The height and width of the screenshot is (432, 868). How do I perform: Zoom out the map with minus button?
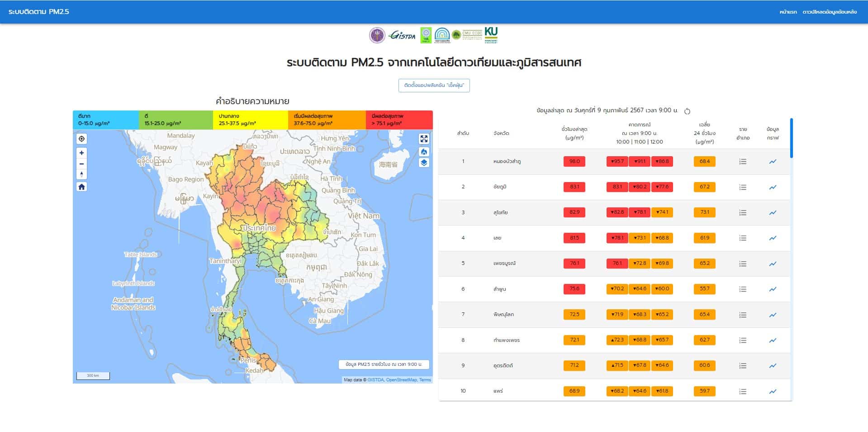[81, 164]
